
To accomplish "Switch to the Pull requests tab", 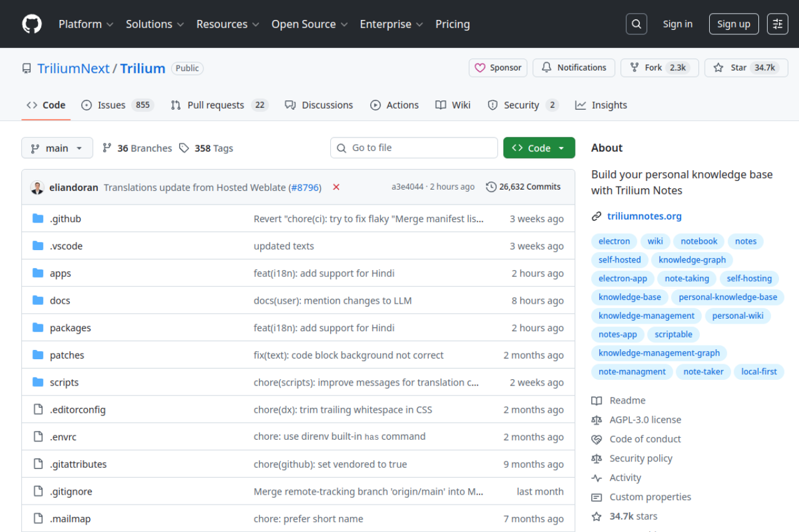I will [219, 105].
